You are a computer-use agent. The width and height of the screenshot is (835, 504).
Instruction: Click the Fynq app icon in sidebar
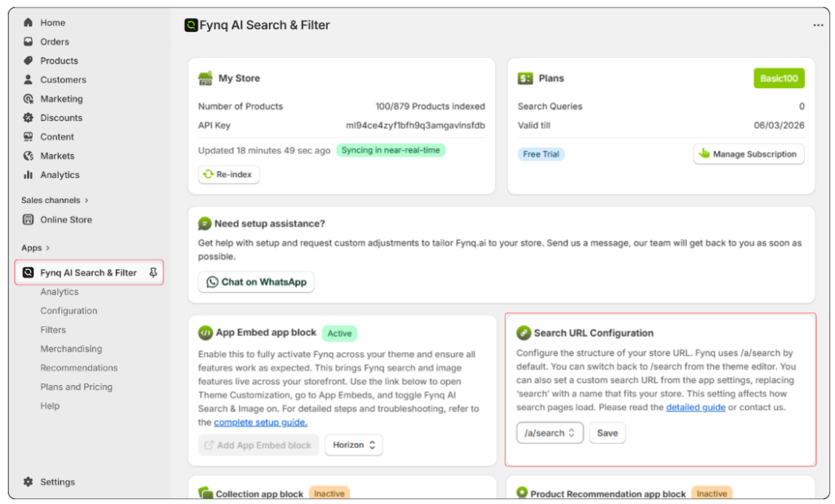[x=29, y=272]
